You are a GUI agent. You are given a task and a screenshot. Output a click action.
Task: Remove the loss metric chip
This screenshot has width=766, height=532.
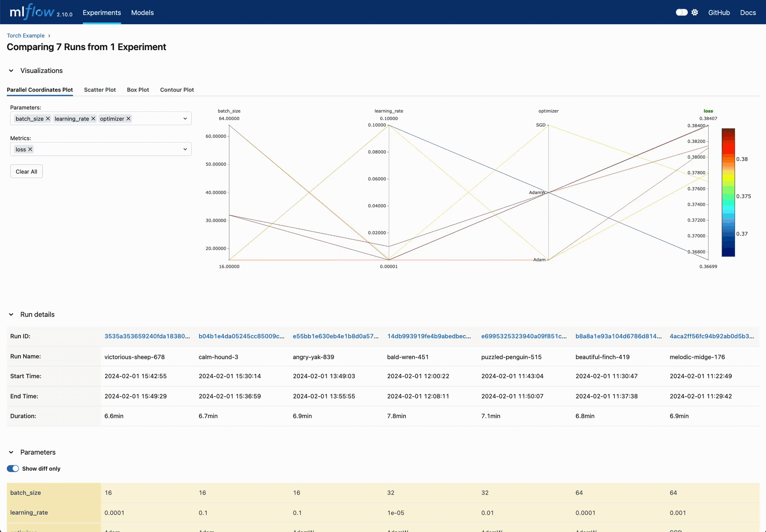30,149
